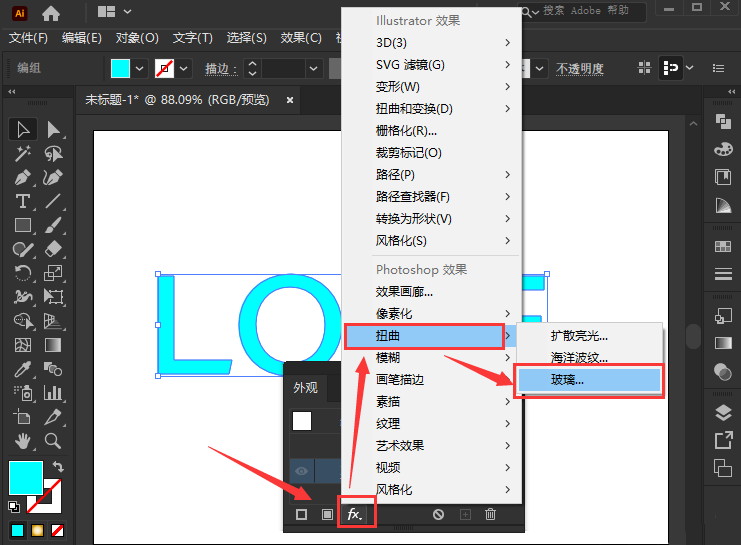This screenshot has width=741, height=545.
Task: Select the Line Segment tool
Action: pyautogui.click(x=53, y=201)
